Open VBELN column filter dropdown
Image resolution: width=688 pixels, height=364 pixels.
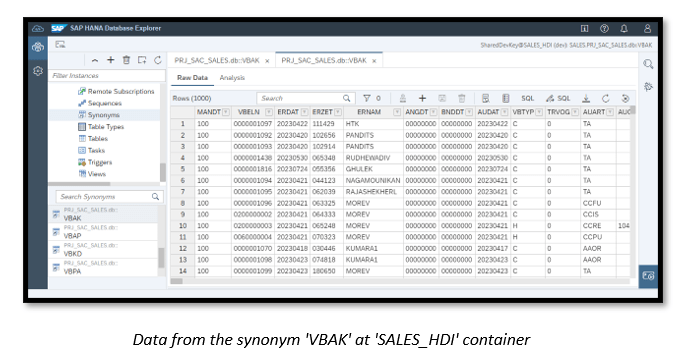tap(269, 112)
